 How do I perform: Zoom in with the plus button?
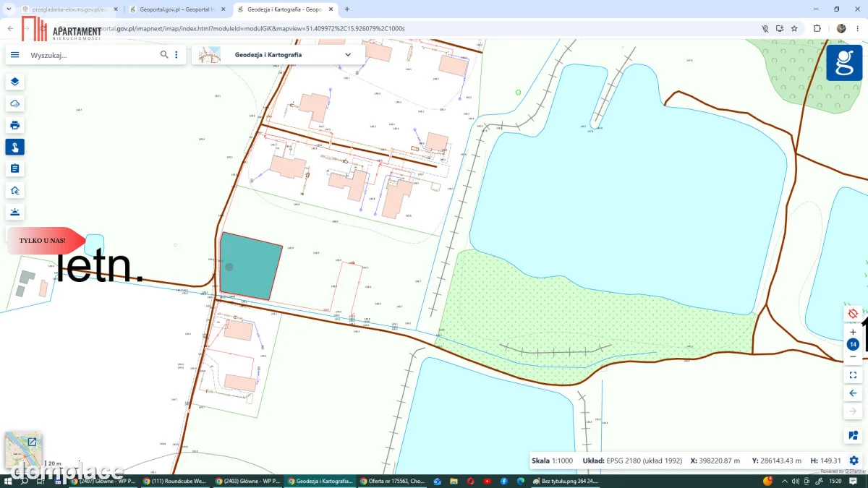click(853, 332)
